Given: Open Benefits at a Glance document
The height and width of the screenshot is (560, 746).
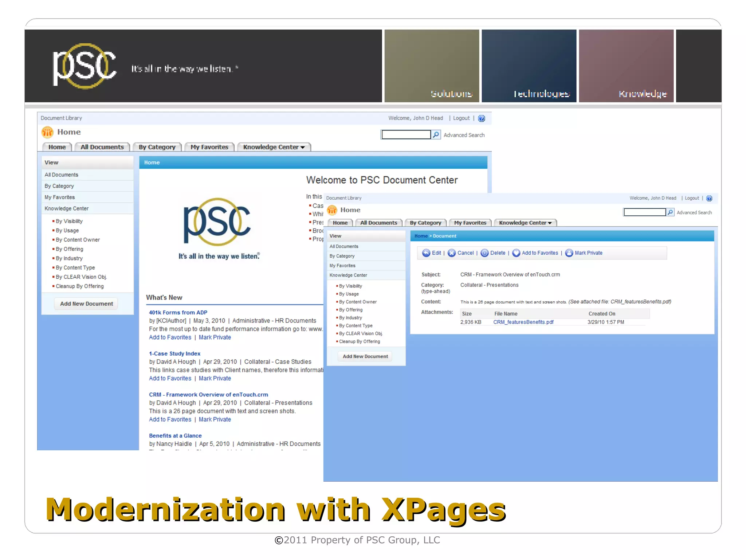Looking at the screenshot, I should tap(175, 436).
